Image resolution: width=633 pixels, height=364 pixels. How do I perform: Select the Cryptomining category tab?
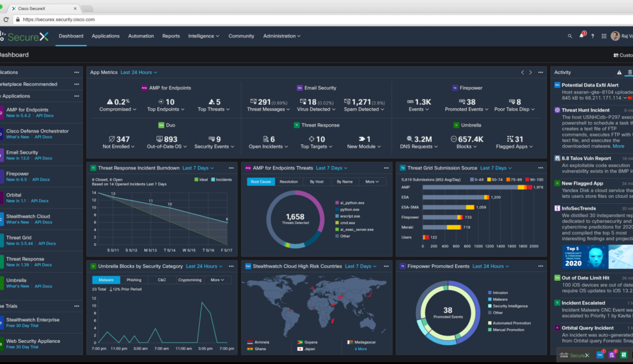coord(190,280)
